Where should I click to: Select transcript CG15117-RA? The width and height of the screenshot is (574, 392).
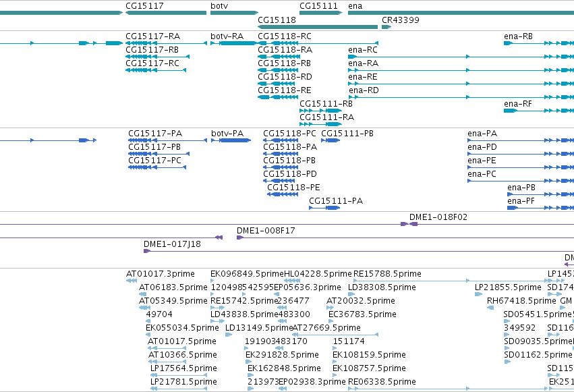pyautogui.click(x=152, y=36)
